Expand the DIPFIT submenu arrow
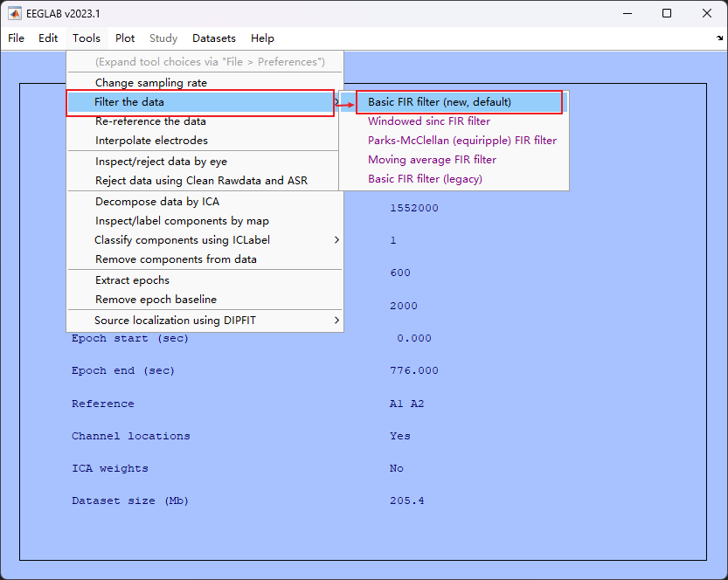The image size is (728, 580). [x=336, y=321]
